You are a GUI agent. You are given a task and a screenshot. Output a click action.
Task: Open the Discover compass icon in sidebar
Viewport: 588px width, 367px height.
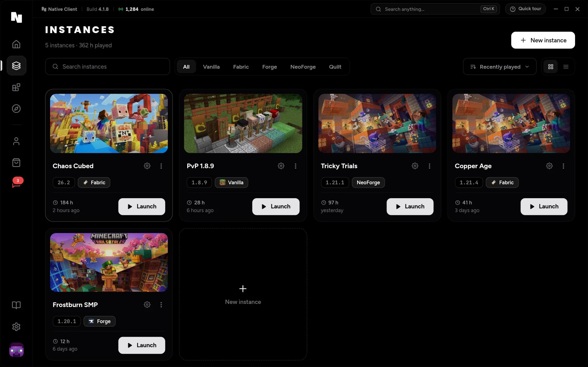click(x=16, y=109)
